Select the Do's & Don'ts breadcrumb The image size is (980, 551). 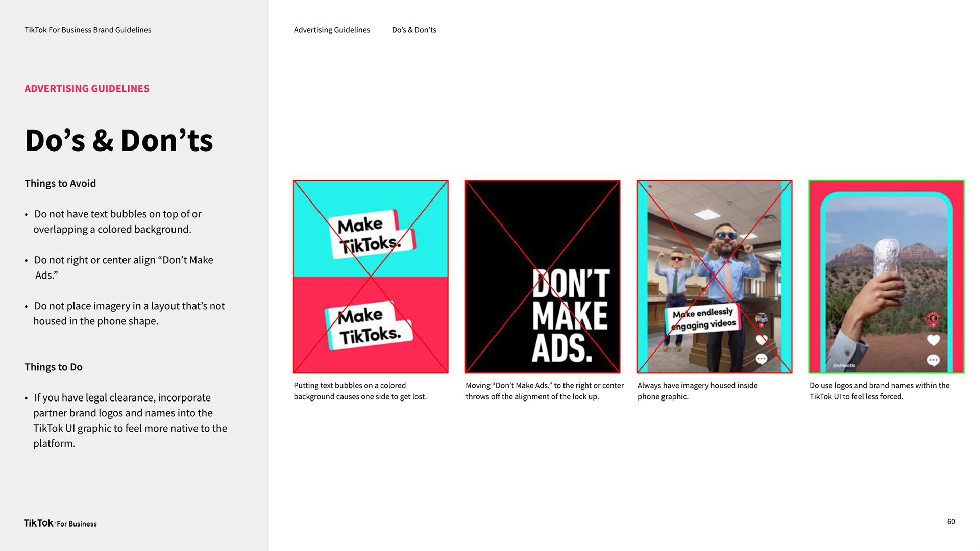coord(414,30)
